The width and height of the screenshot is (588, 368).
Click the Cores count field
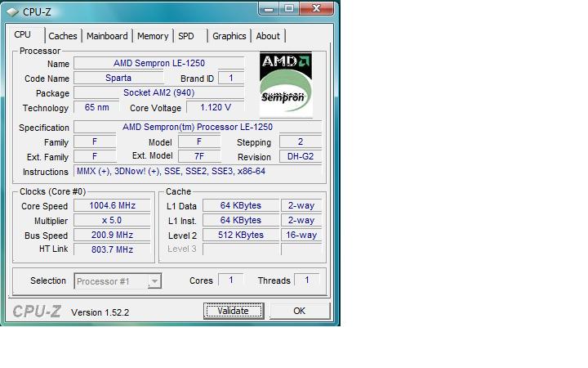click(x=231, y=280)
